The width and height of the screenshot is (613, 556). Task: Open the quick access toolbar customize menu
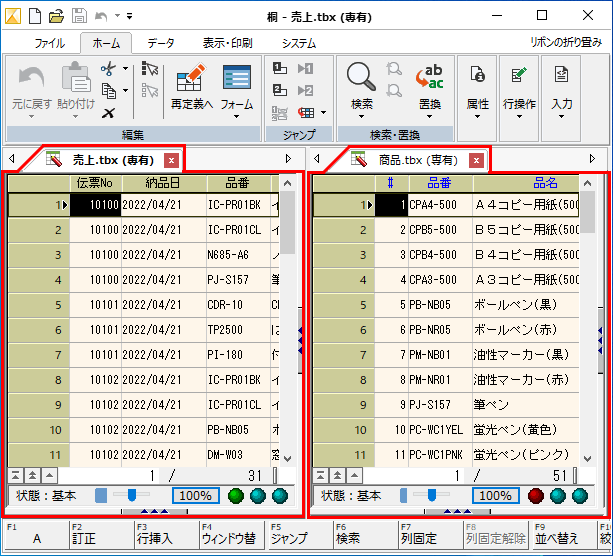129,16
